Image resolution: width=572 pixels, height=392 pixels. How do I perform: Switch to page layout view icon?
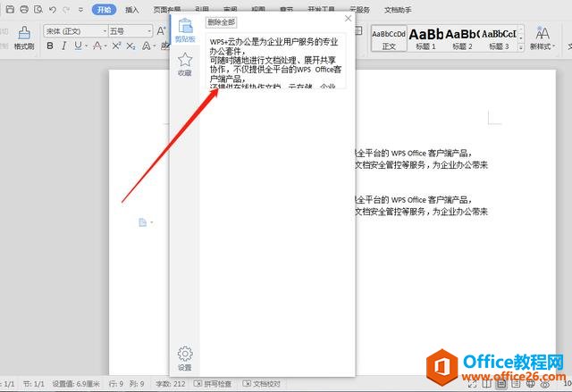pyautogui.click(x=500, y=384)
